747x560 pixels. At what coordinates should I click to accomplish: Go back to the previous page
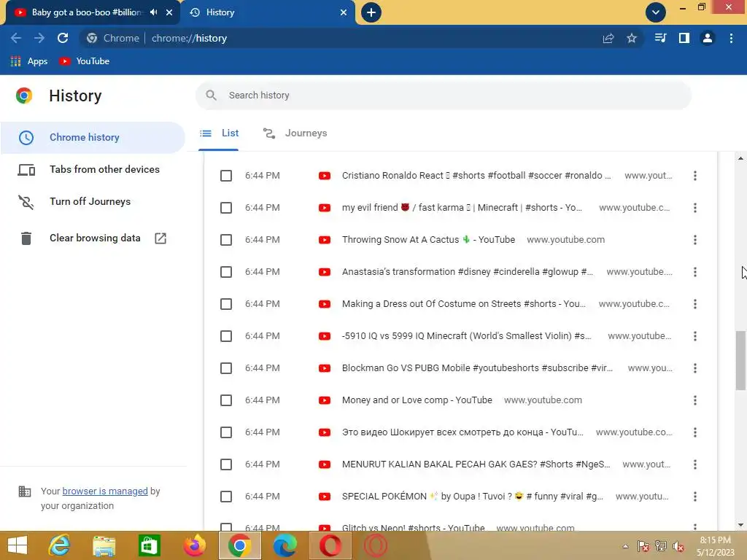16,38
